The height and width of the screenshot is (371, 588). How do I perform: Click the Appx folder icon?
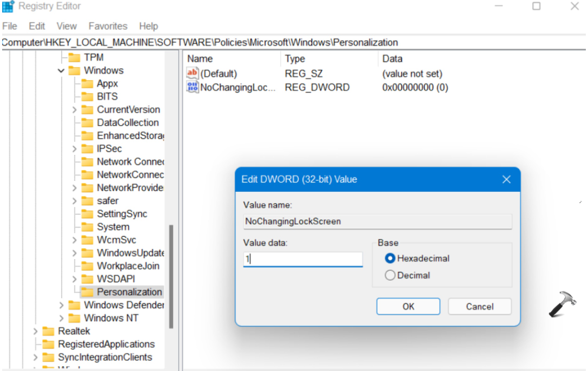tap(87, 83)
